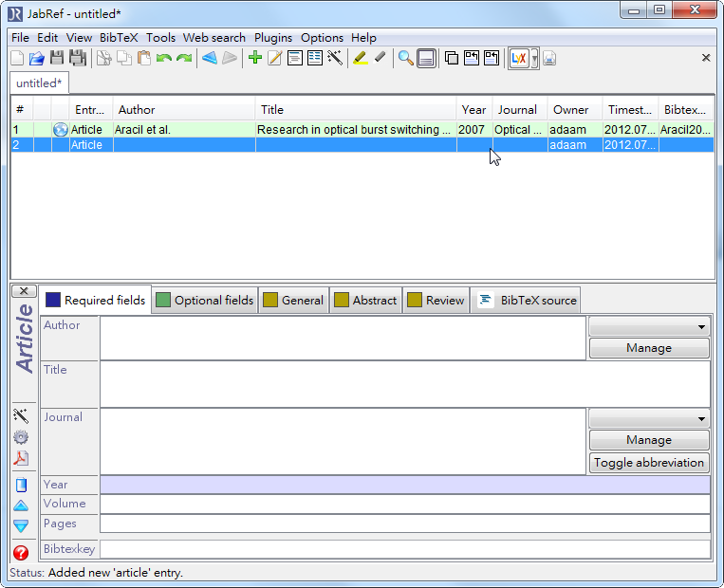
Task: Open the Options menu
Action: (x=322, y=38)
